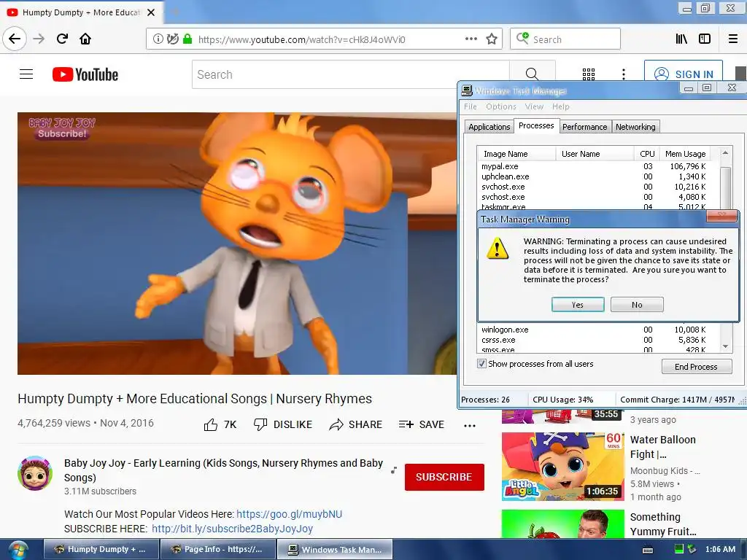
Task: Cancel termination with No button
Action: click(637, 305)
